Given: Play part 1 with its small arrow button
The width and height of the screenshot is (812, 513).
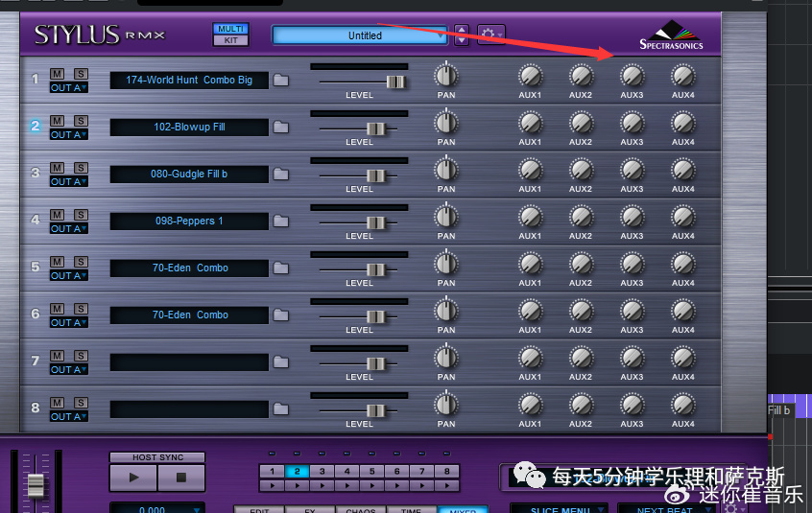Looking at the screenshot, I should click(272, 485).
